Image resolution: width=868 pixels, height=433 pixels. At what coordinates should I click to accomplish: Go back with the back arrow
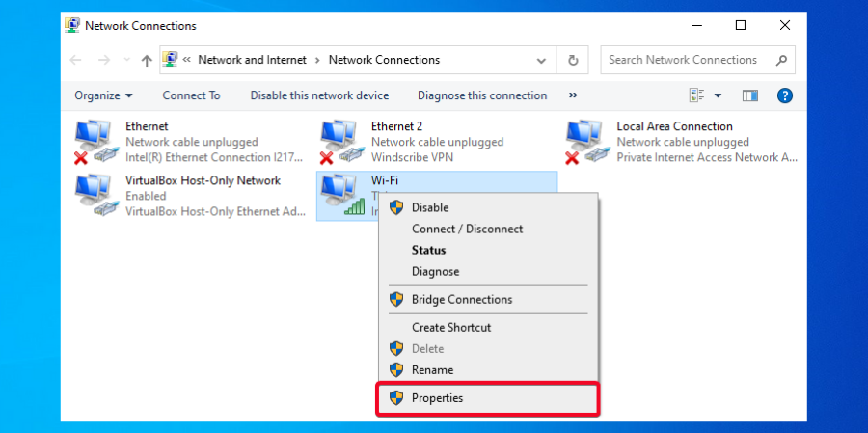76,60
